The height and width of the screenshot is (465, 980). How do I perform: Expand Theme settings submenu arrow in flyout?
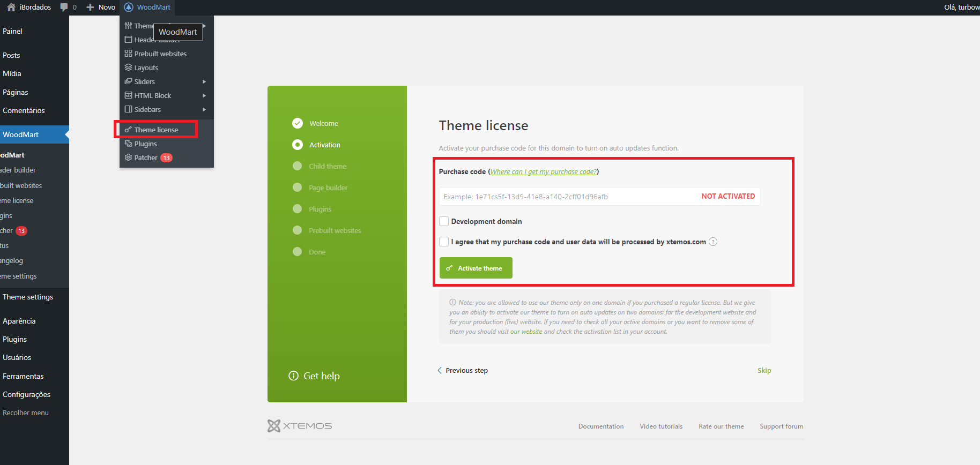[x=204, y=26]
